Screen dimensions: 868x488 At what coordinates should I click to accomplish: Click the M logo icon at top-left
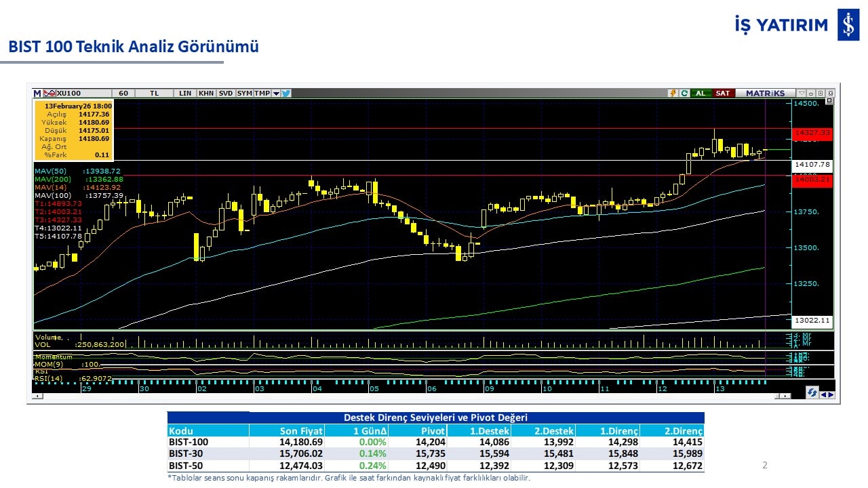coord(37,94)
